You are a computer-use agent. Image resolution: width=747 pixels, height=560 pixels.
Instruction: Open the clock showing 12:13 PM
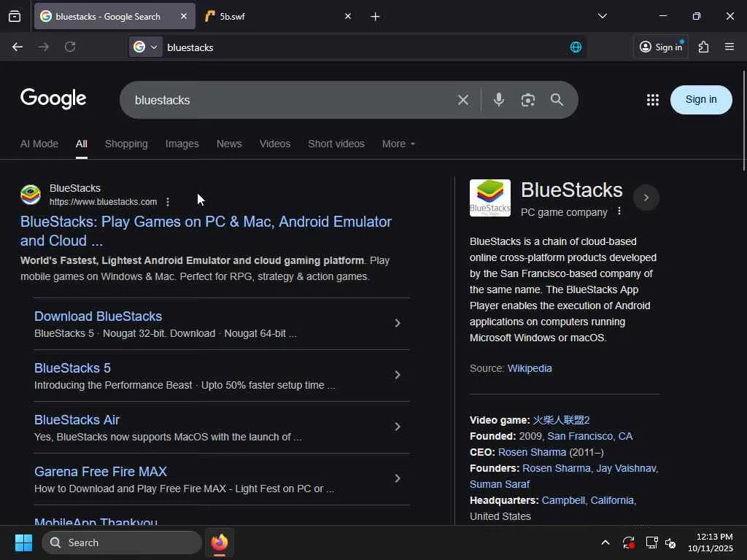click(x=711, y=542)
